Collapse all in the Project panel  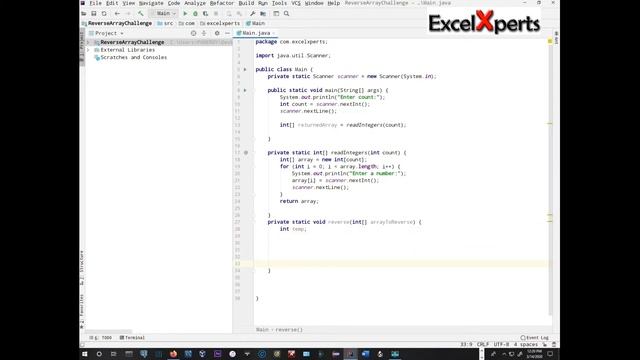point(204,33)
